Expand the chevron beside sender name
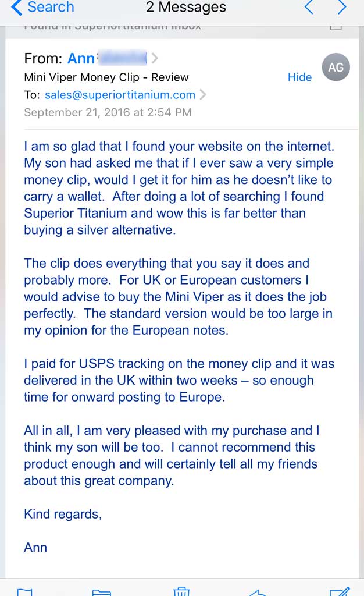The image size is (364, 596). click(x=155, y=58)
